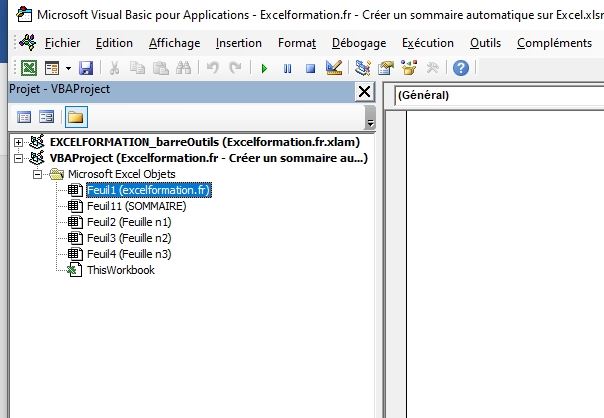Click the Toolbox hammer icon
The image size is (604, 418).
click(x=433, y=68)
